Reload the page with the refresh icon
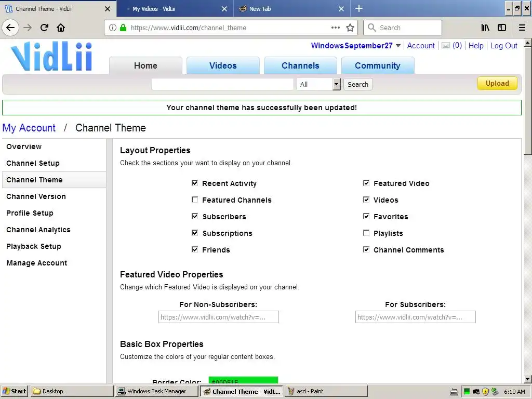532x399 pixels. point(44,28)
